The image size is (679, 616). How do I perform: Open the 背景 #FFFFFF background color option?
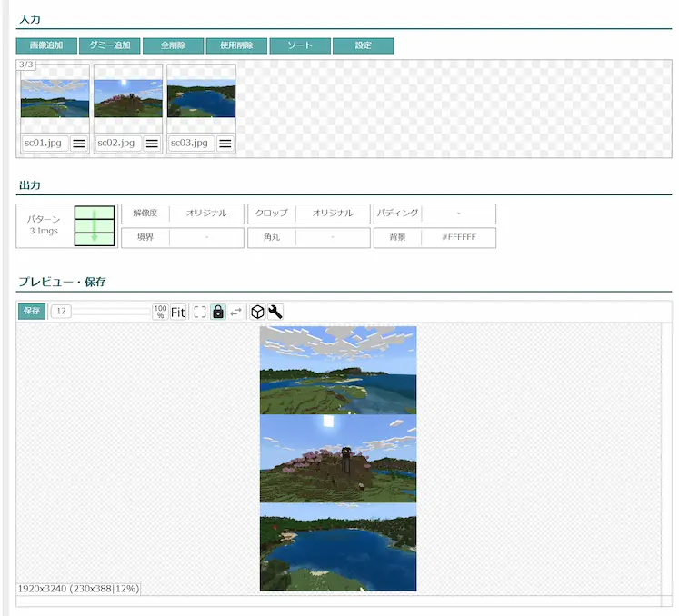click(x=434, y=238)
